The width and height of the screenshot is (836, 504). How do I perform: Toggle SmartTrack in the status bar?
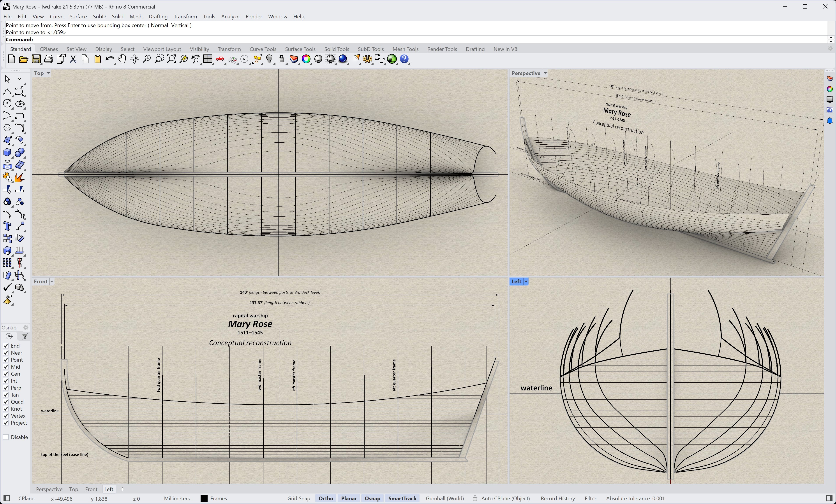[402, 499]
